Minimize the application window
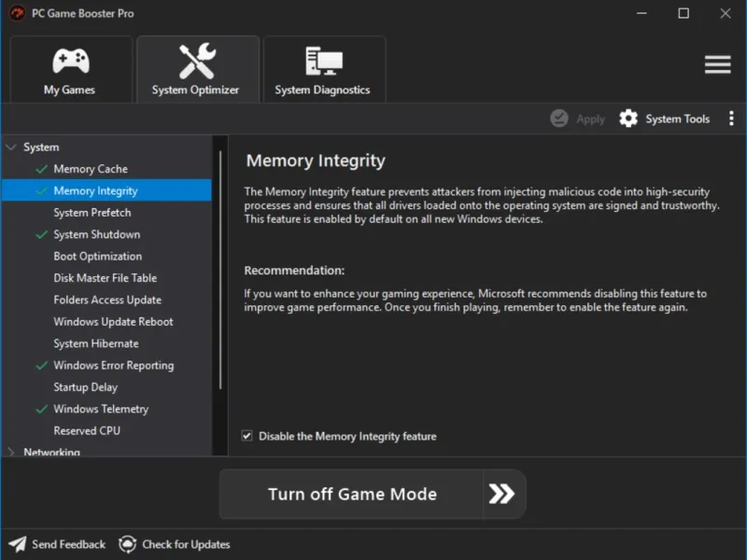 click(641, 13)
